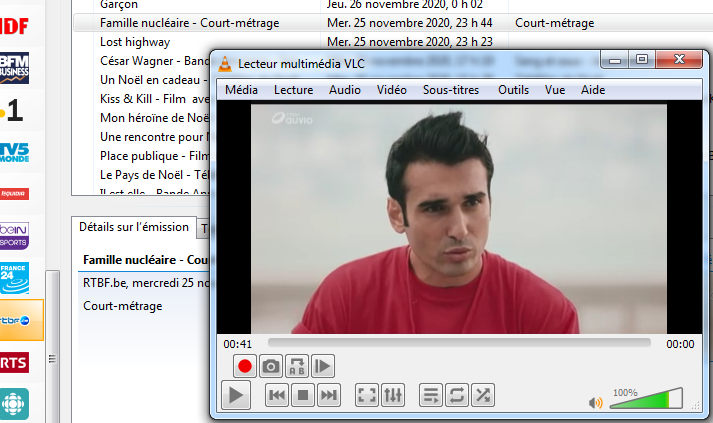
Task: Toggle the A-B loop button
Action: click(297, 366)
